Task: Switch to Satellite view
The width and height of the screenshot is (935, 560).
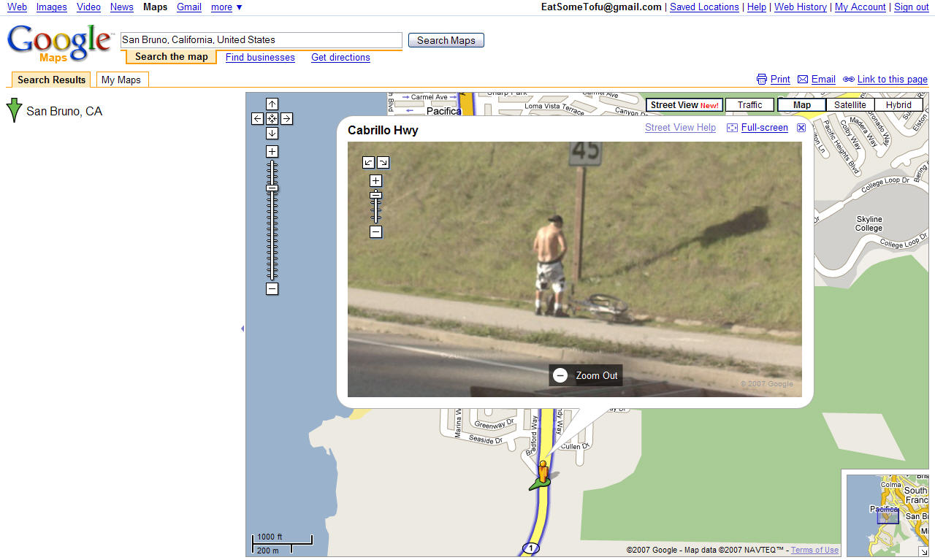Action: pos(850,105)
